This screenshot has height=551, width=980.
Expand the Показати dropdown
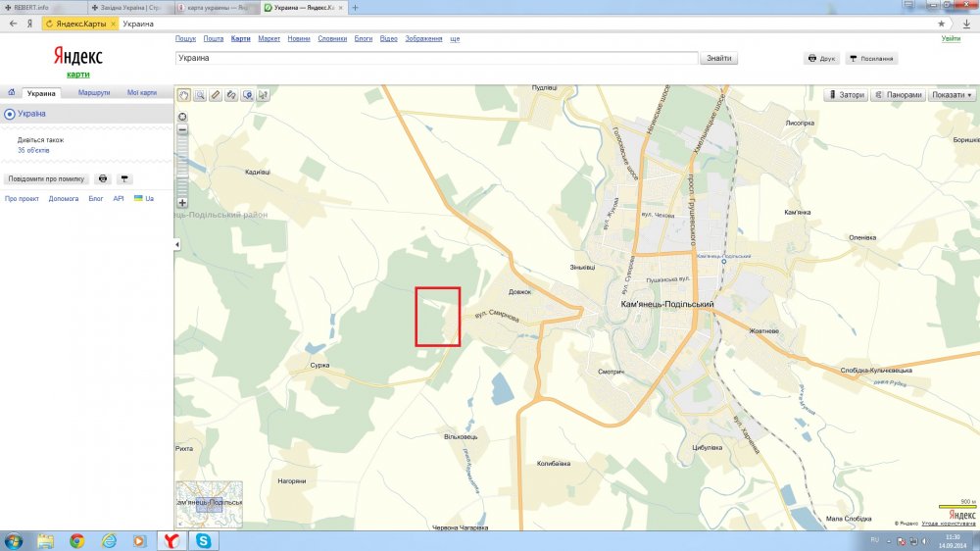coord(953,95)
